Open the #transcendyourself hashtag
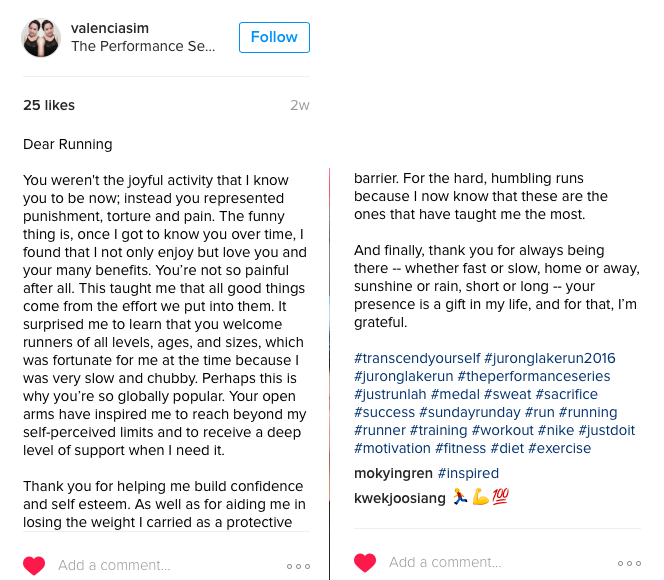The image size is (664, 580). (x=416, y=358)
